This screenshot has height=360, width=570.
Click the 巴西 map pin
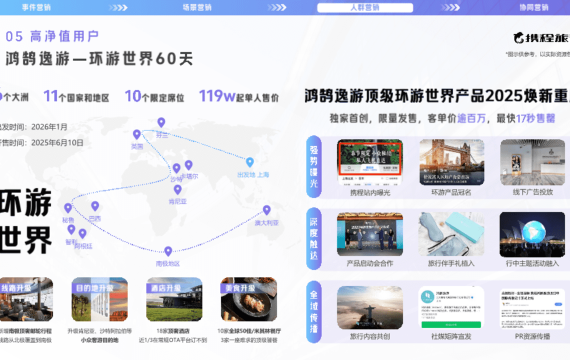coord(95,206)
